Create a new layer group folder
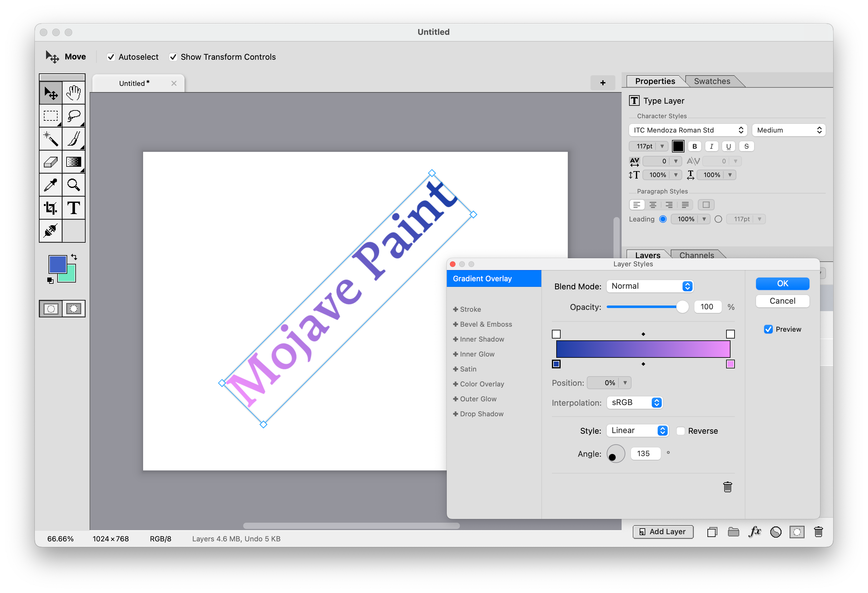The width and height of the screenshot is (868, 593). click(x=733, y=532)
